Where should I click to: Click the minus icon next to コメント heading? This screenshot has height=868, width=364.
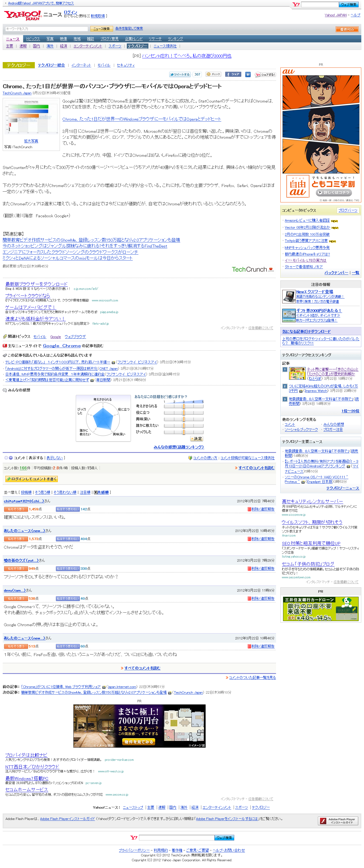coord(11,458)
